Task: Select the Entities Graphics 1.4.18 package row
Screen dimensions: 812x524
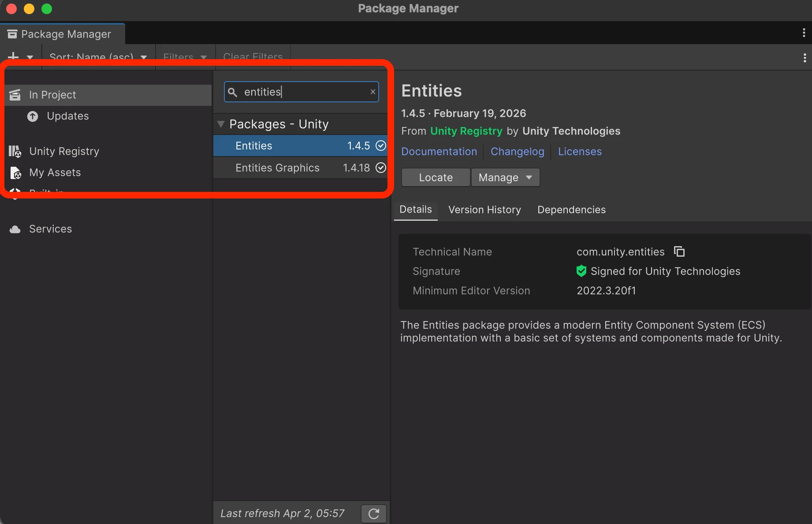Action: 300,168
